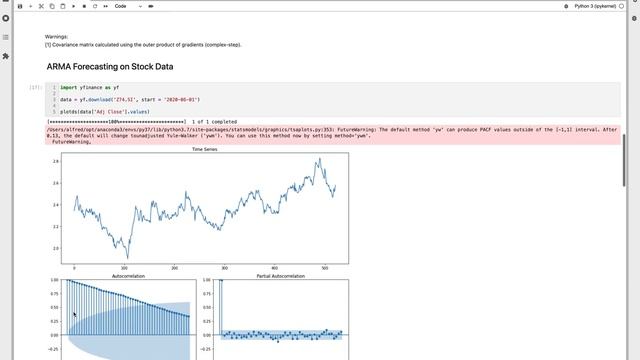Open the table of contents sidebar tab

(x=6, y=37)
